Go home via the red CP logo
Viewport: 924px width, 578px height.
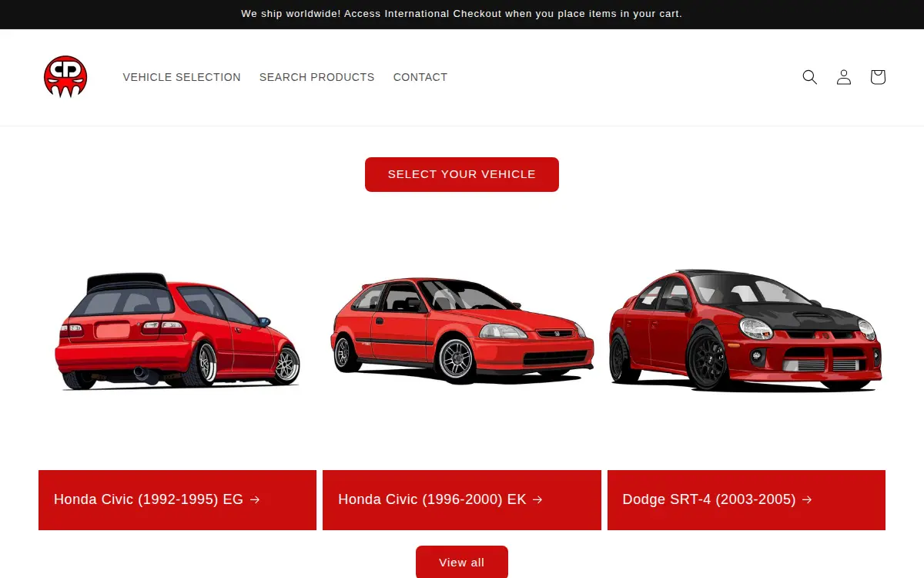pyautogui.click(x=65, y=77)
